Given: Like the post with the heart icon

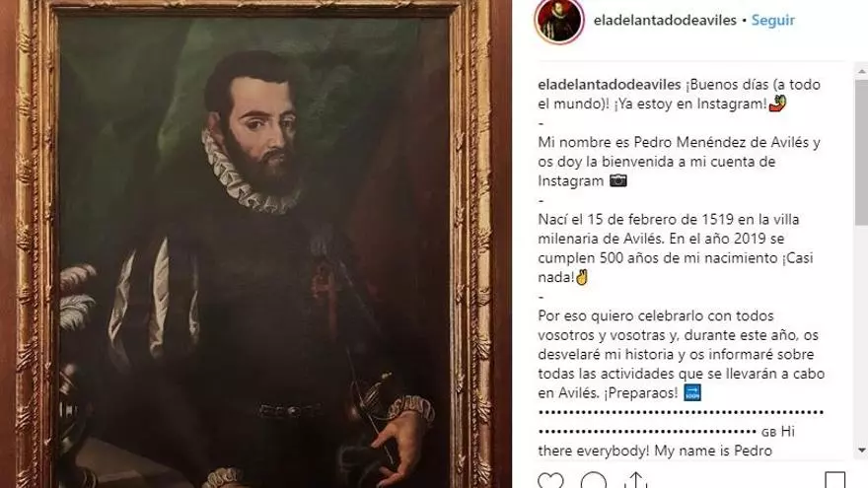Looking at the screenshot, I should [x=550, y=480].
